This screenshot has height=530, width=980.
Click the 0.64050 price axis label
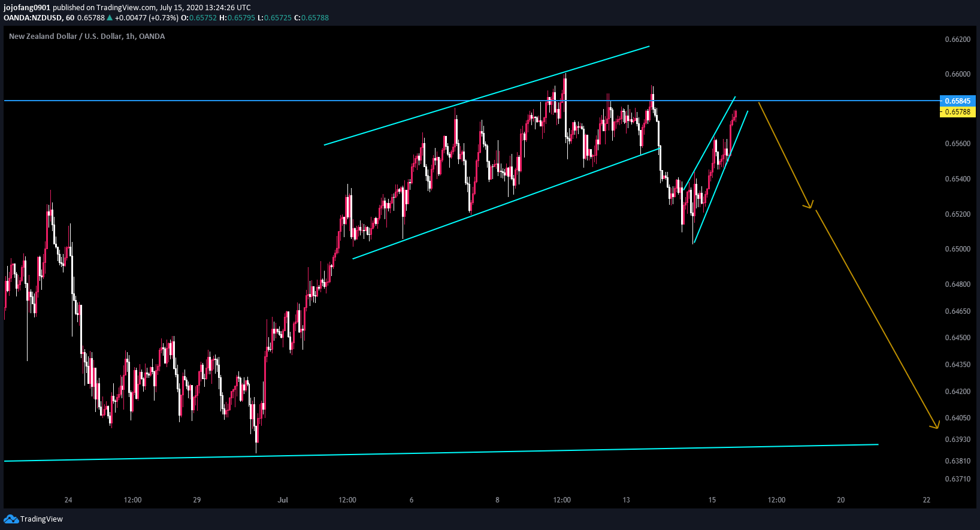[957, 418]
